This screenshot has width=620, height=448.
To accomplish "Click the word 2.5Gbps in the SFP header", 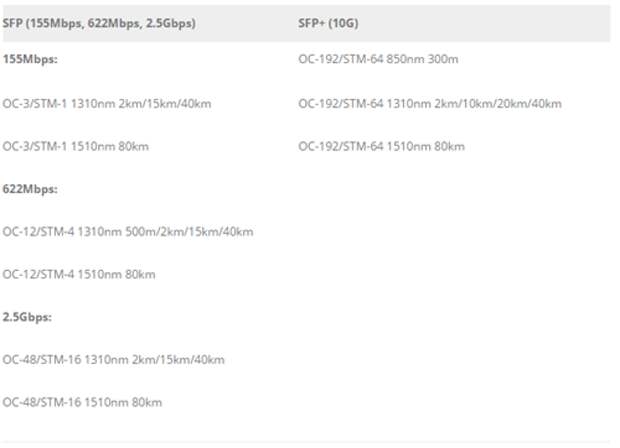I will [169, 23].
